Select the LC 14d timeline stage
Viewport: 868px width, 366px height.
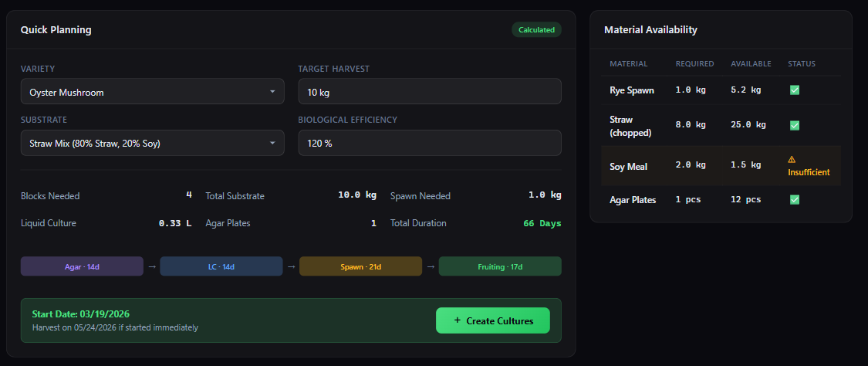(221, 266)
